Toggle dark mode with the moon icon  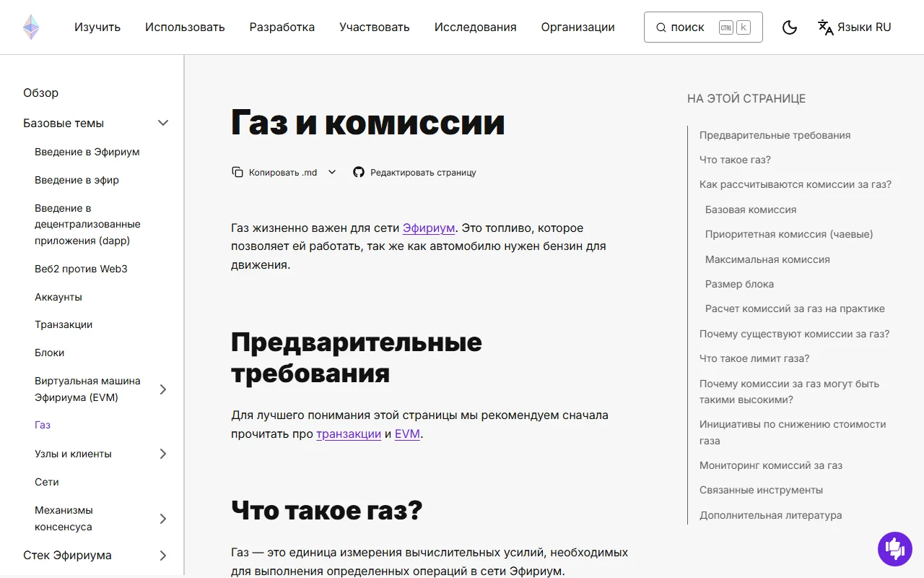pyautogui.click(x=790, y=27)
